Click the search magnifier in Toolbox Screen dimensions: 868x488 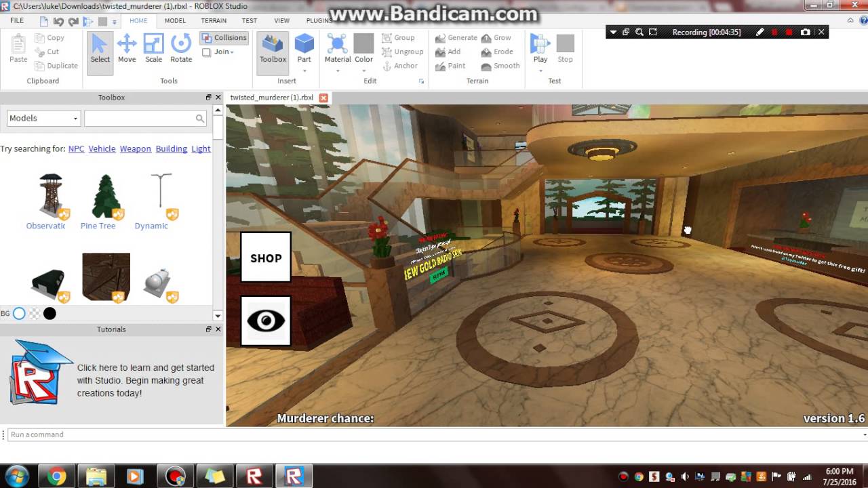pyautogui.click(x=200, y=119)
